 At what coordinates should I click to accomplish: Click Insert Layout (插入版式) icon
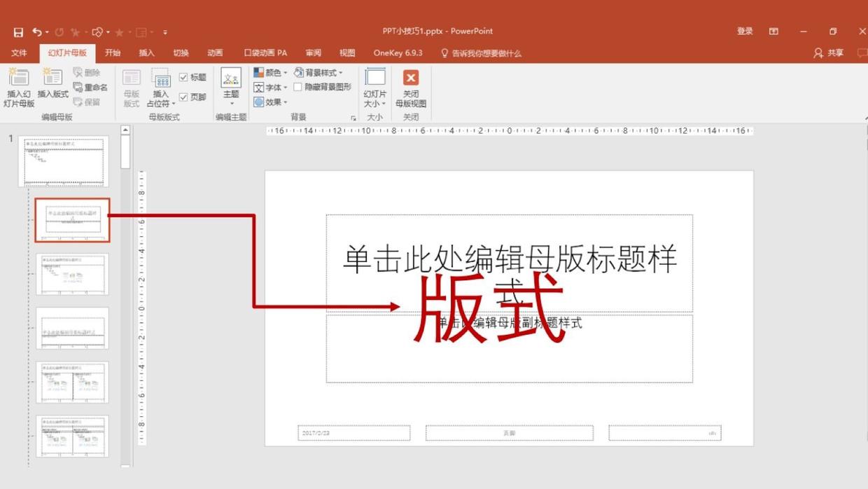(x=52, y=78)
